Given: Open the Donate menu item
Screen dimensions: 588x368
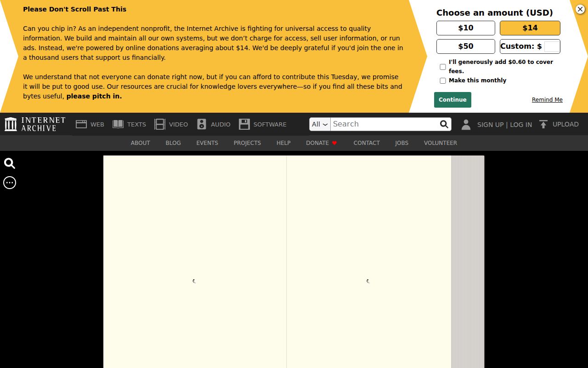Looking at the screenshot, I should pos(322,143).
